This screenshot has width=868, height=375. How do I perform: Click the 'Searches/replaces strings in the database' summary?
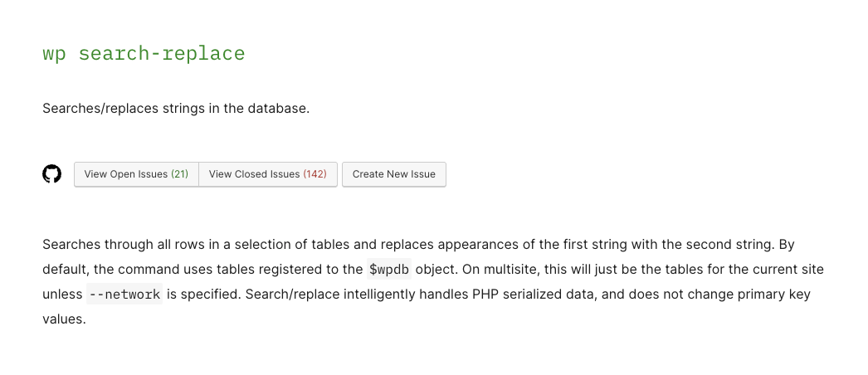(x=175, y=109)
